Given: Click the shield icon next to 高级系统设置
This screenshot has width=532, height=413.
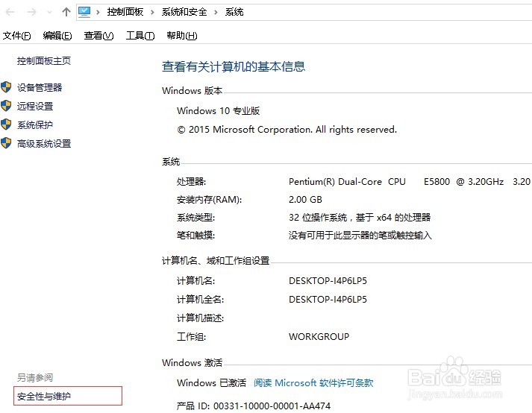Looking at the screenshot, I should [6, 143].
